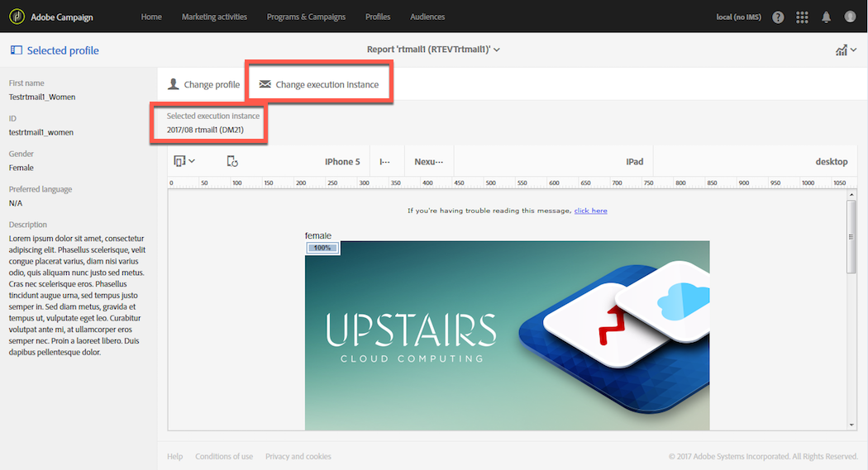
Task: Select the iPad preview size
Action: [x=634, y=161]
